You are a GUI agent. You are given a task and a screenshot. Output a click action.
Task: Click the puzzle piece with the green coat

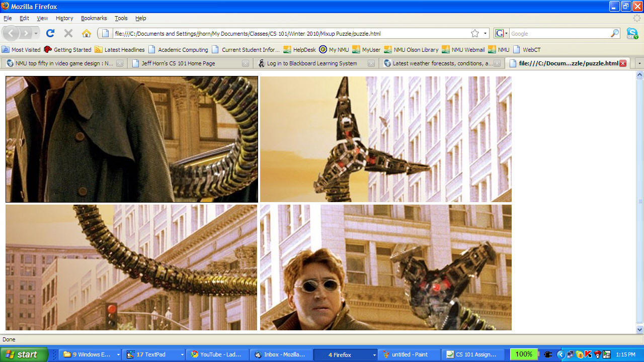coord(132,139)
